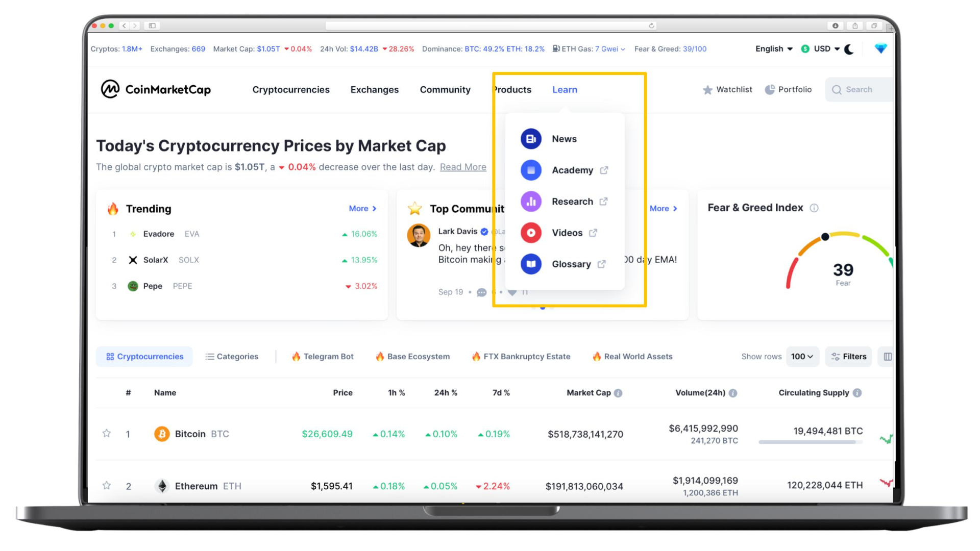
Task: Click the Learn menu tab
Action: point(565,89)
